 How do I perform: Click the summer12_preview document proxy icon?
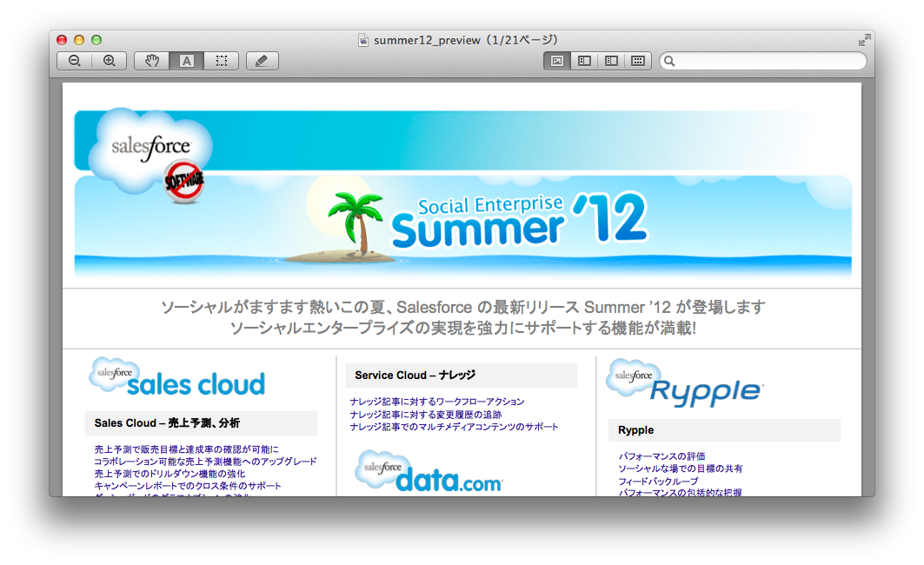pyautogui.click(x=363, y=40)
